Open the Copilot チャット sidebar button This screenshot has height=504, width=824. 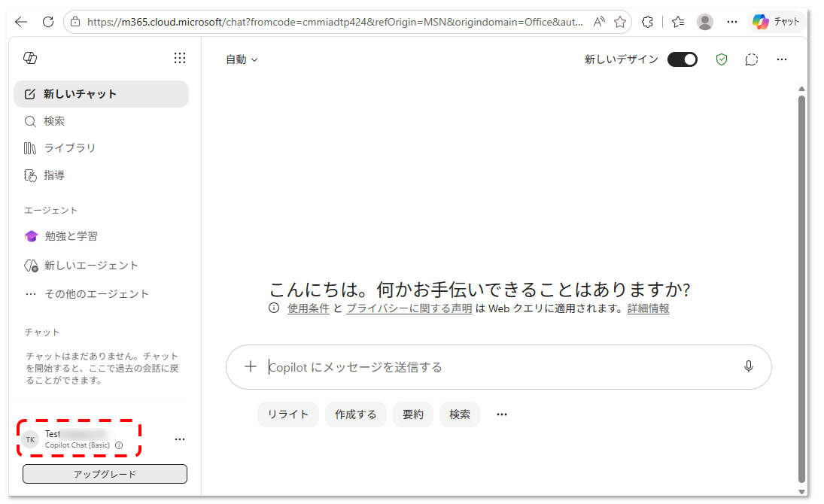[x=776, y=22]
